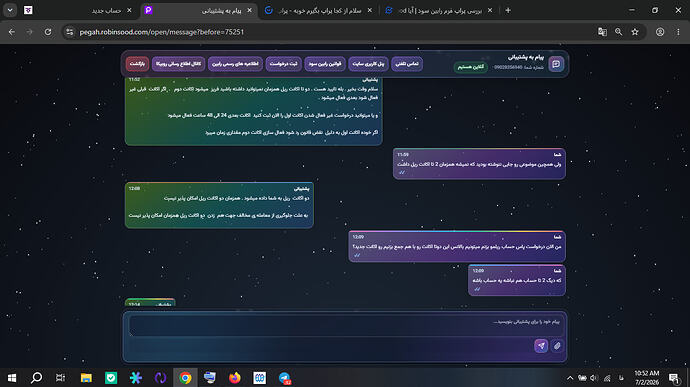Open the کانال اطلاع رسانی روبیکا button
The width and height of the screenshot is (690, 387).
pyautogui.click(x=178, y=64)
